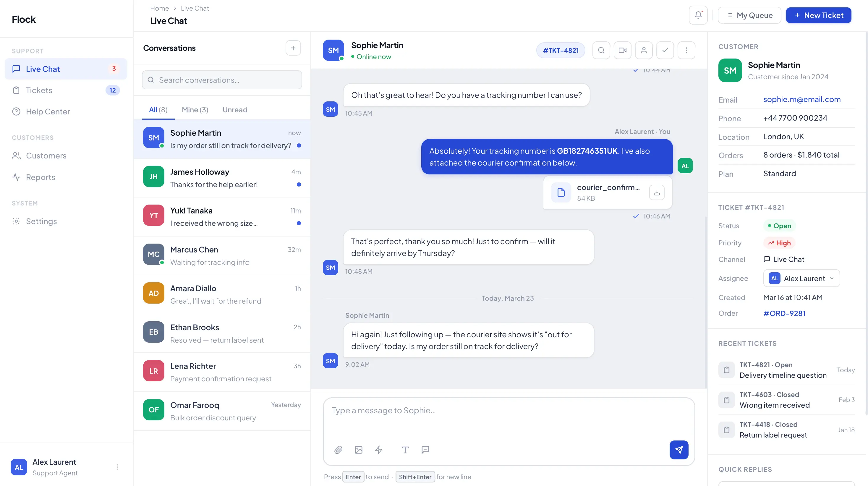
Task: Open chat more options vertical dots
Action: click(686, 50)
